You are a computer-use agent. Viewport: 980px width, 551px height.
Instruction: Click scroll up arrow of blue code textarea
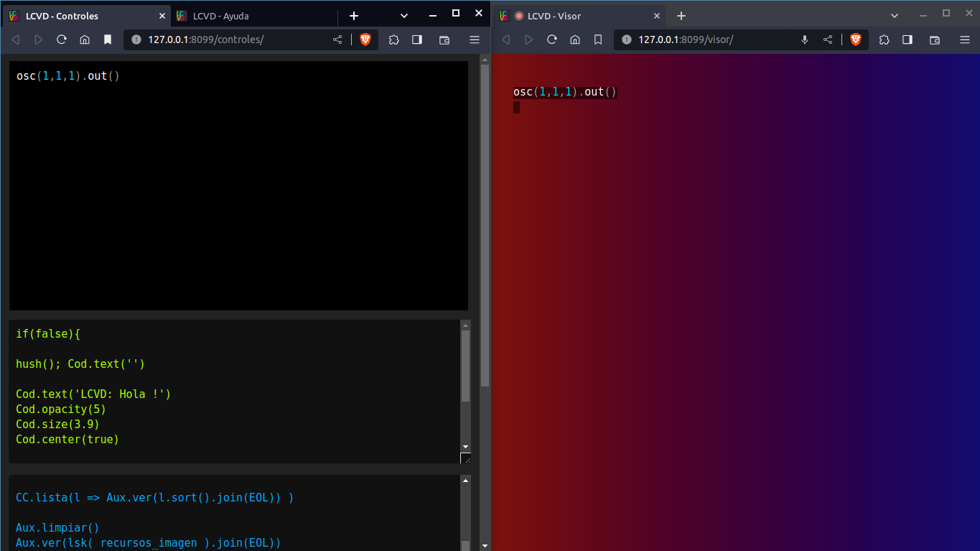465,481
